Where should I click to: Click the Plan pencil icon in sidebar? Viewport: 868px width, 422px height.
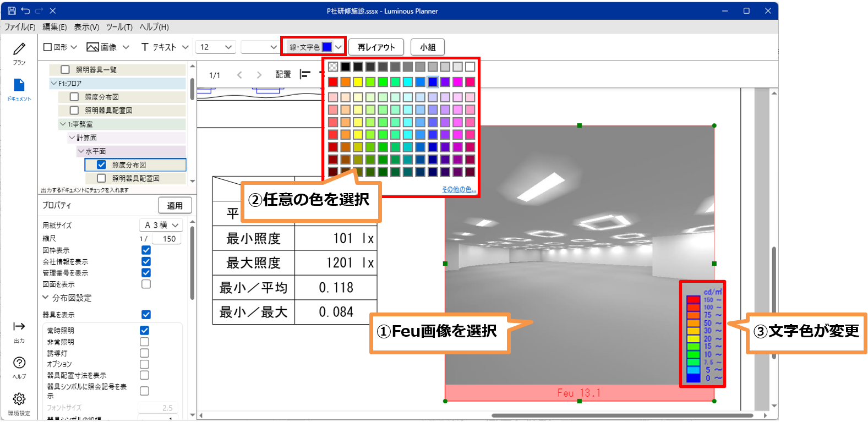point(19,50)
